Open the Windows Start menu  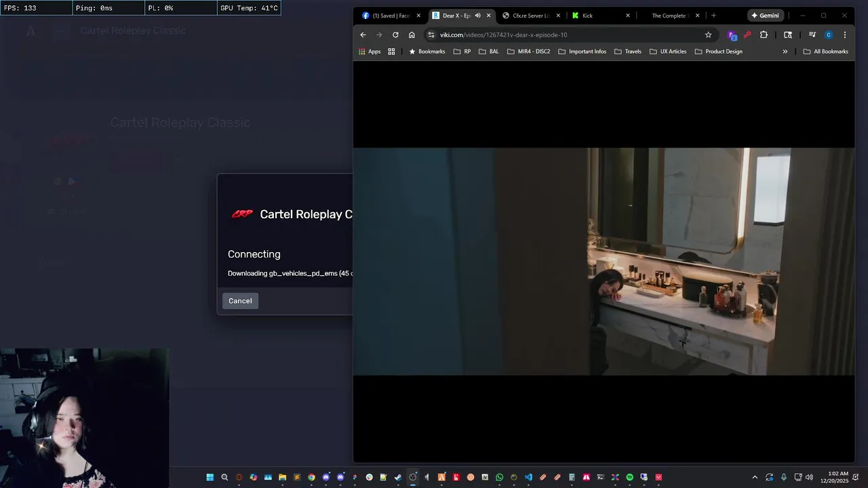click(210, 477)
